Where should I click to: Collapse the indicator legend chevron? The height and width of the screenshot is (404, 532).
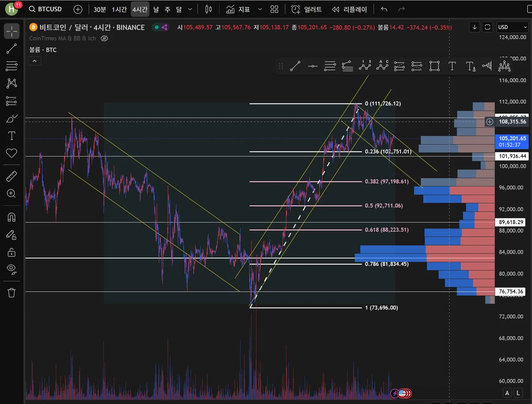34,61
